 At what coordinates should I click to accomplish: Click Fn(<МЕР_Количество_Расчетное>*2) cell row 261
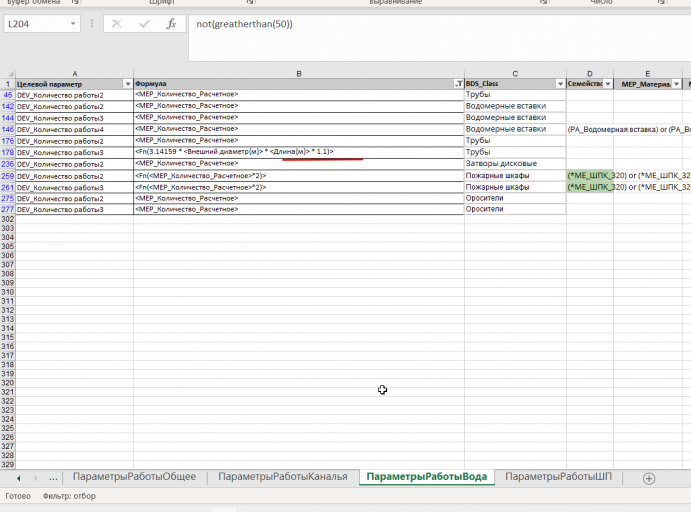(298, 187)
